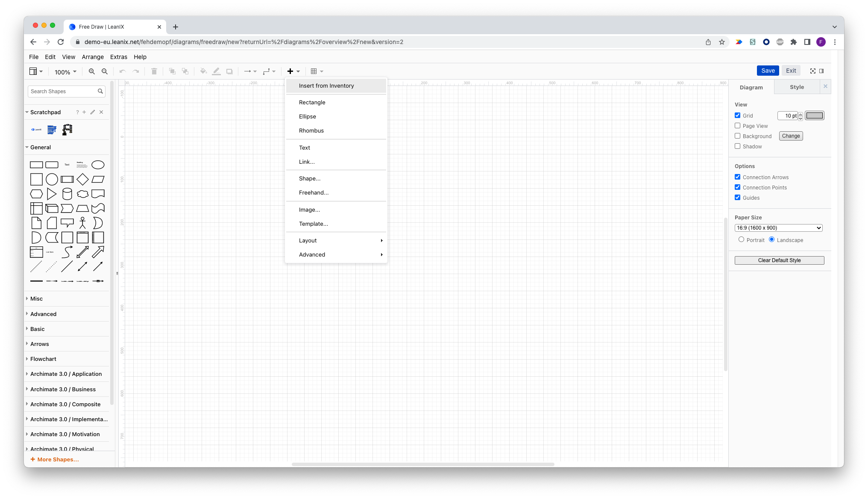This screenshot has height=499, width=868.
Task: Toggle Connection Arrows checkbox
Action: [737, 177]
